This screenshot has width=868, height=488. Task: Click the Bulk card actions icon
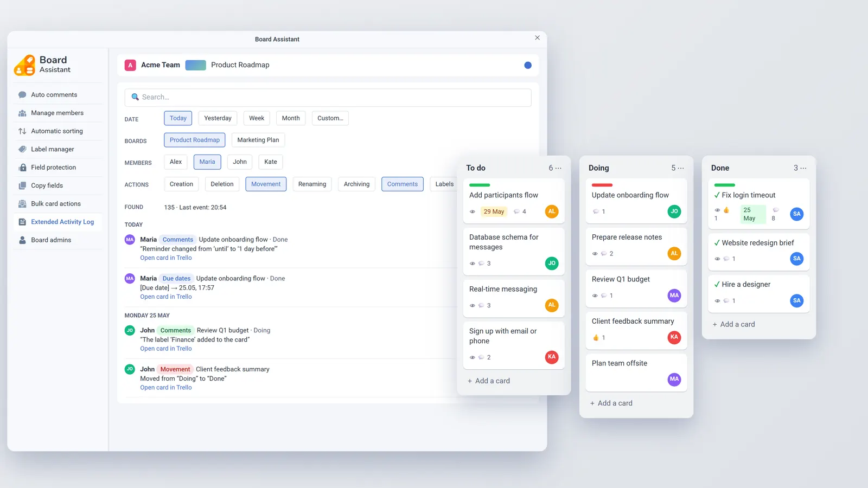pyautogui.click(x=22, y=204)
